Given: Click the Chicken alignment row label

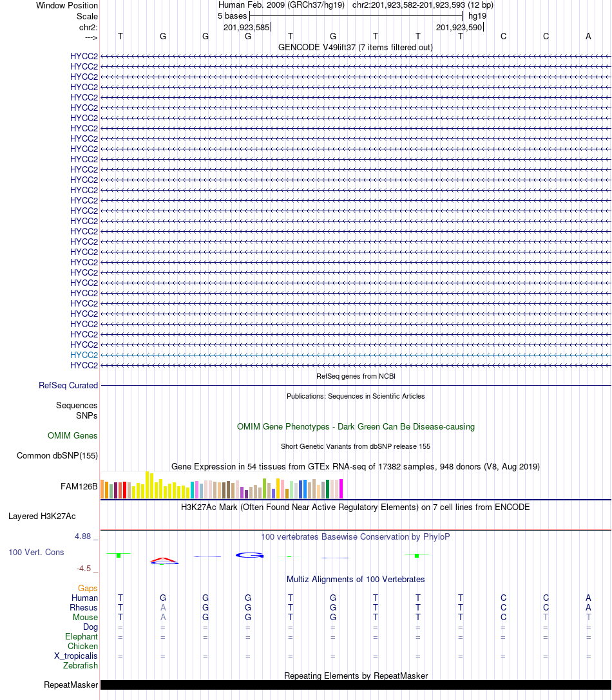Looking at the screenshot, I should pos(82,647).
